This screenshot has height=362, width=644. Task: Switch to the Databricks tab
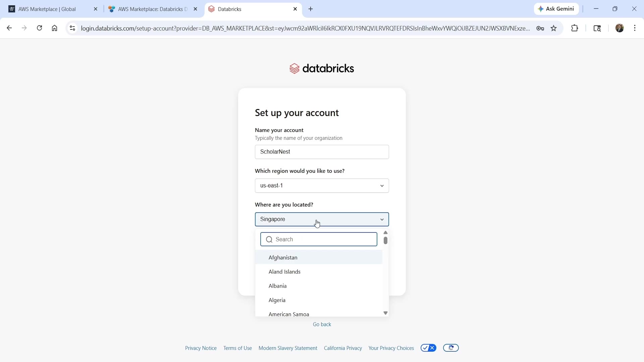[253, 9]
